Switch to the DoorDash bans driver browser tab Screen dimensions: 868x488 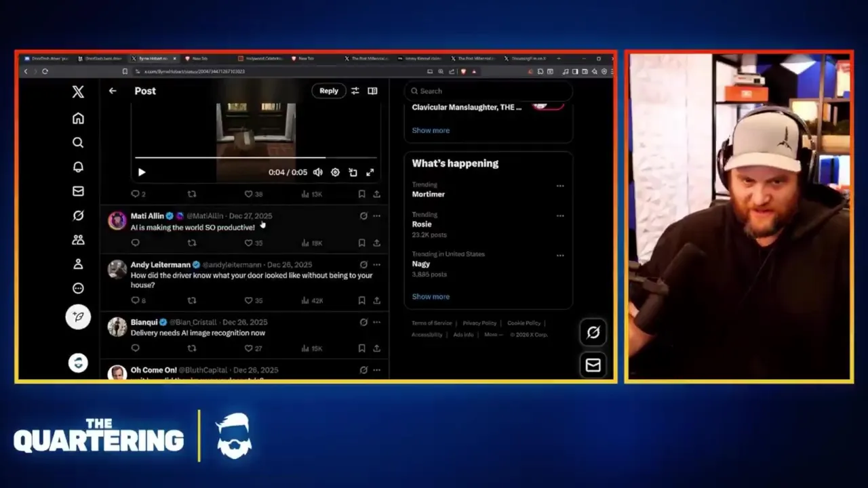[x=100, y=58]
